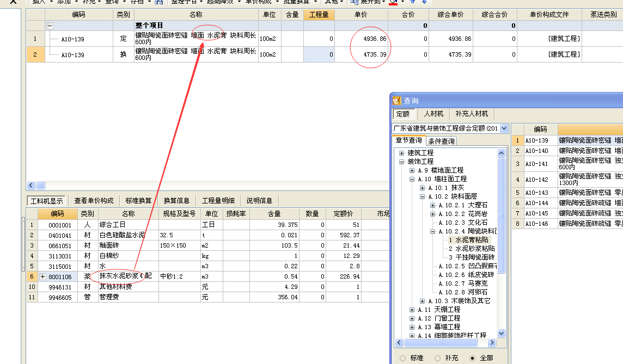Collapse A.10.2 块料面层 node

coord(423,196)
